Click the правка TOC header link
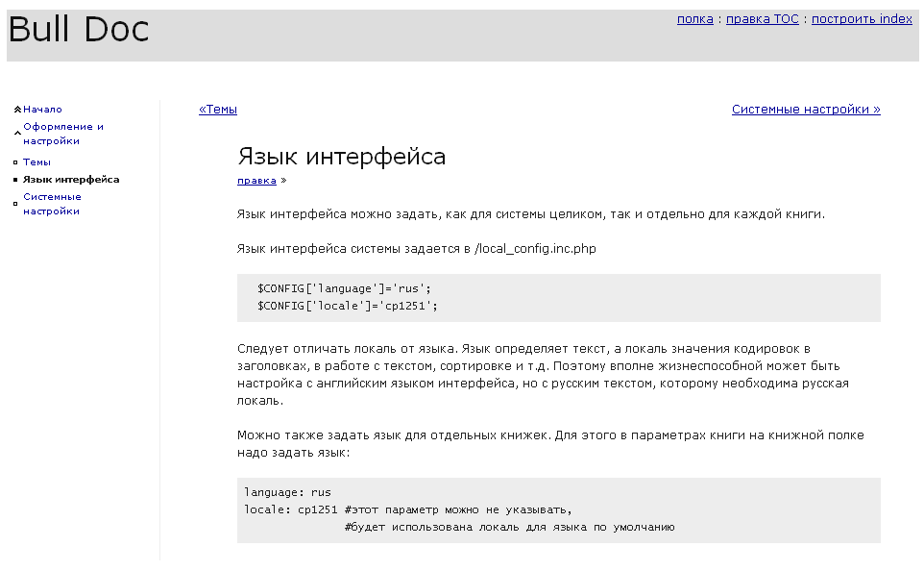This screenshot has height=571, width=924. click(762, 19)
